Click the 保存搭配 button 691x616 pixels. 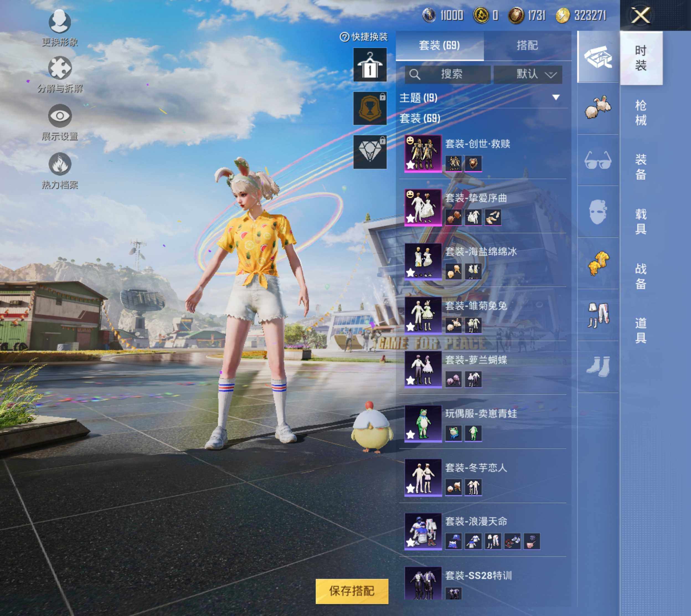[x=352, y=591]
